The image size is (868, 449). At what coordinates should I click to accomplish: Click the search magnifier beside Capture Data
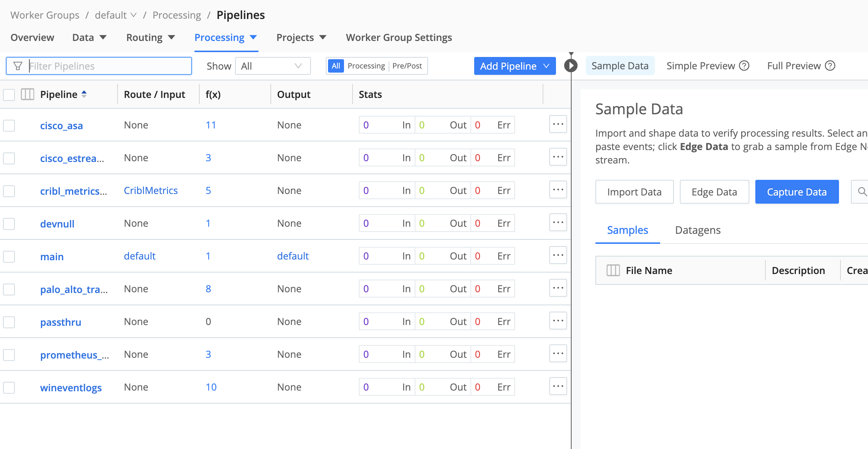[x=862, y=192]
